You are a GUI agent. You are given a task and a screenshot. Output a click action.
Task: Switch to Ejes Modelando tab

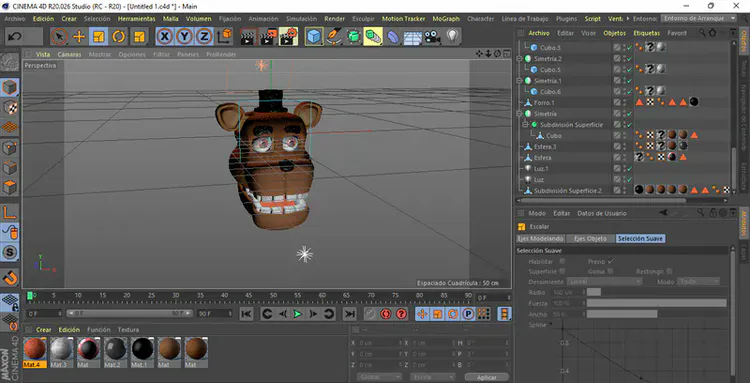[x=541, y=239]
